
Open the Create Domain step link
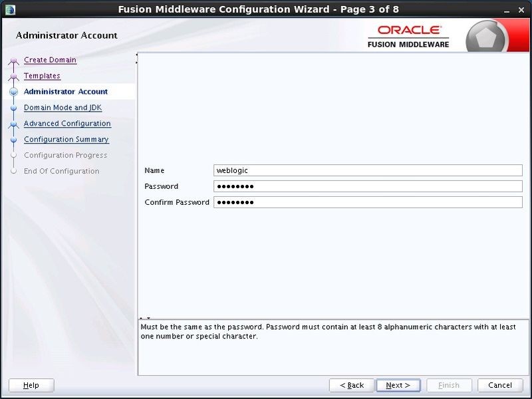coord(50,60)
